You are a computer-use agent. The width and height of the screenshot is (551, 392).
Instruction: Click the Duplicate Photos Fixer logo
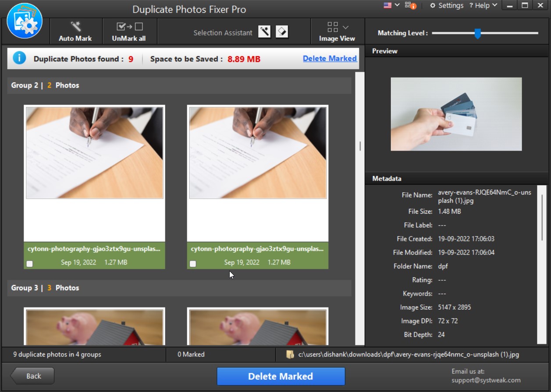25,21
